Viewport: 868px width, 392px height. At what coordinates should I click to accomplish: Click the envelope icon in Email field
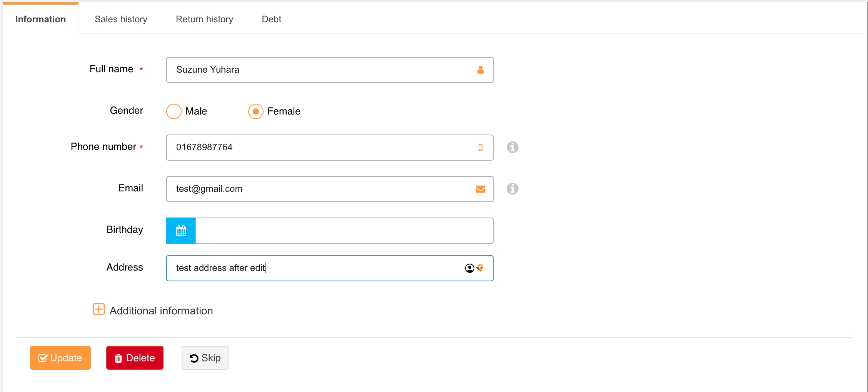480,189
